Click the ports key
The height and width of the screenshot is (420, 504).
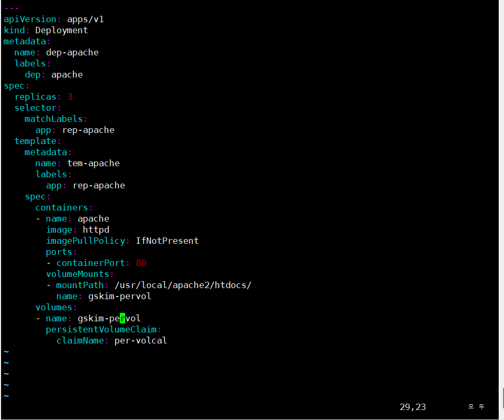(59, 252)
